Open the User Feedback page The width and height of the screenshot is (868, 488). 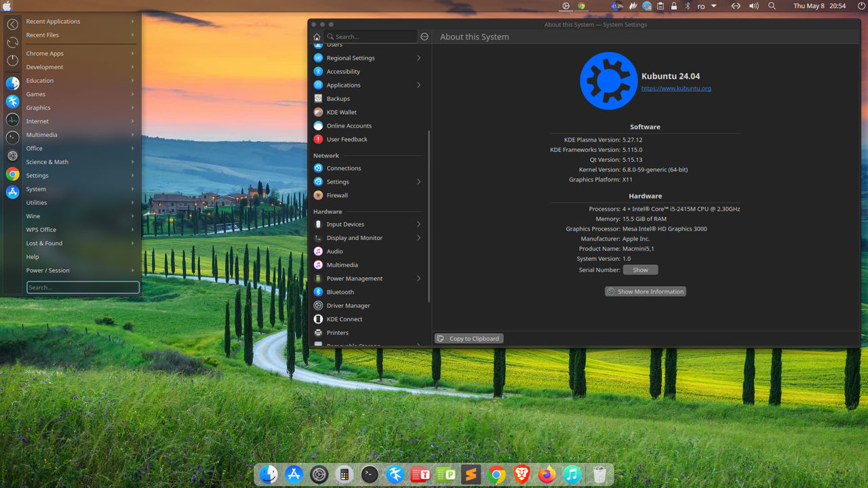370,139
